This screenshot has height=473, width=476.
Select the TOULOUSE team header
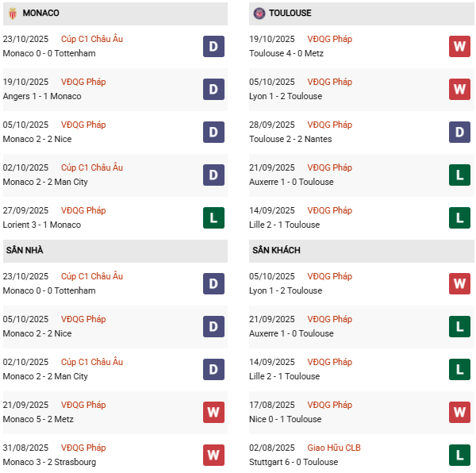(290, 13)
